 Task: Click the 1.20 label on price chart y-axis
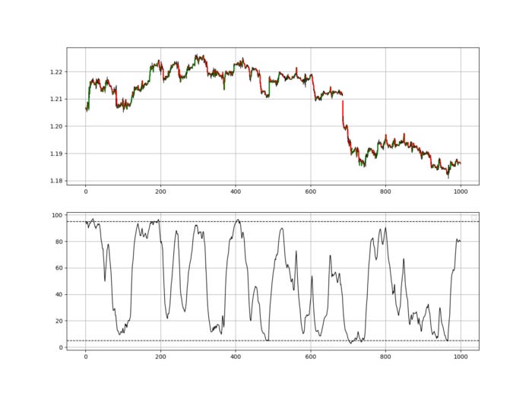click(56, 126)
